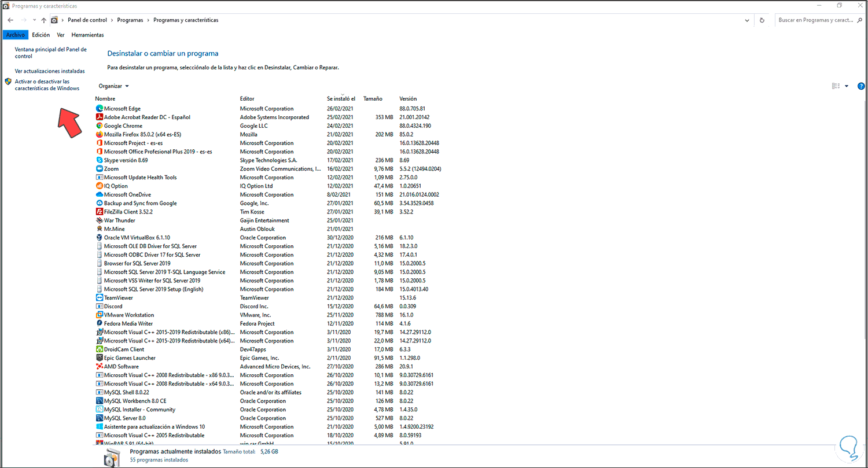
Task: Select the Skype versión 8.69 icon
Action: (x=100, y=160)
